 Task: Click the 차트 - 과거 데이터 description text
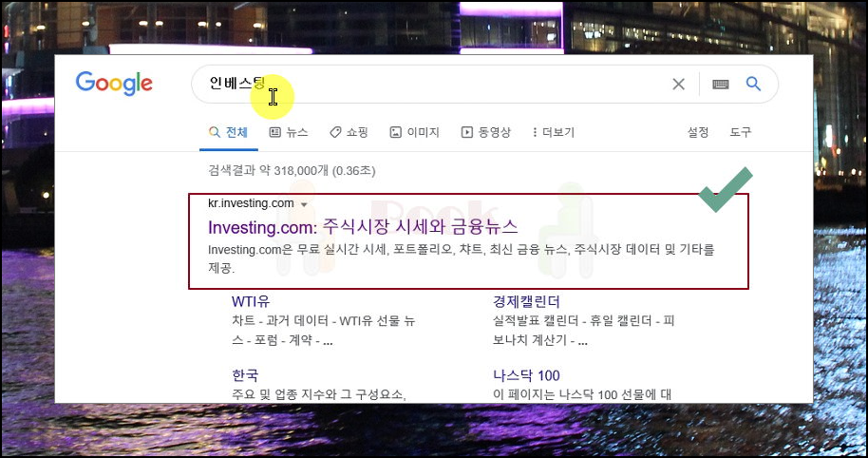[323, 331]
